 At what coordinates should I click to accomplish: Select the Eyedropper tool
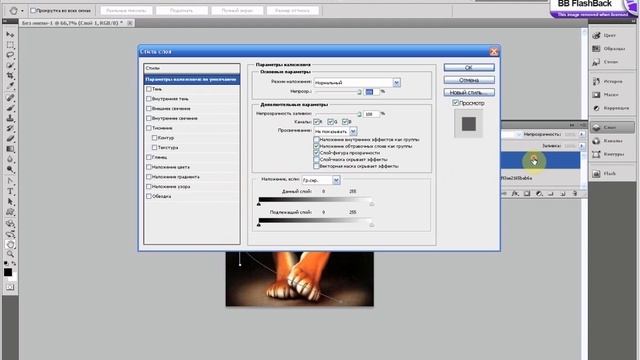pos(10,86)
